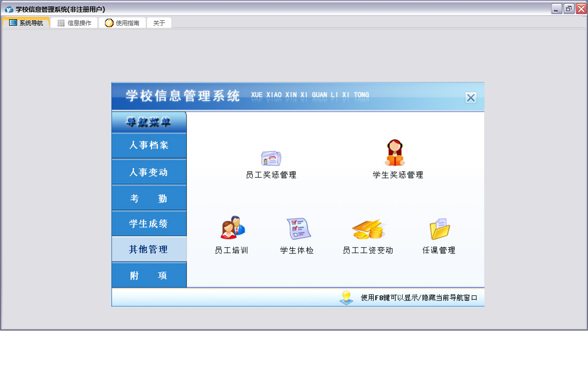Click the 员工奖惩管理 label
The width and height of the screenshot is (588, 383).
[x=271, y=175]
